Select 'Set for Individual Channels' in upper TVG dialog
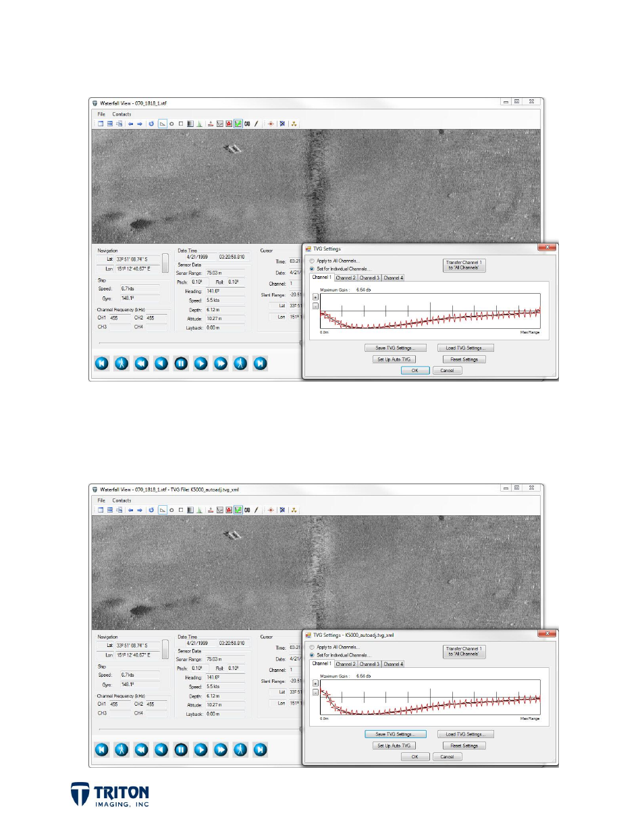The width and height of the screenshot is (644, 834). (x=340, y=269)
